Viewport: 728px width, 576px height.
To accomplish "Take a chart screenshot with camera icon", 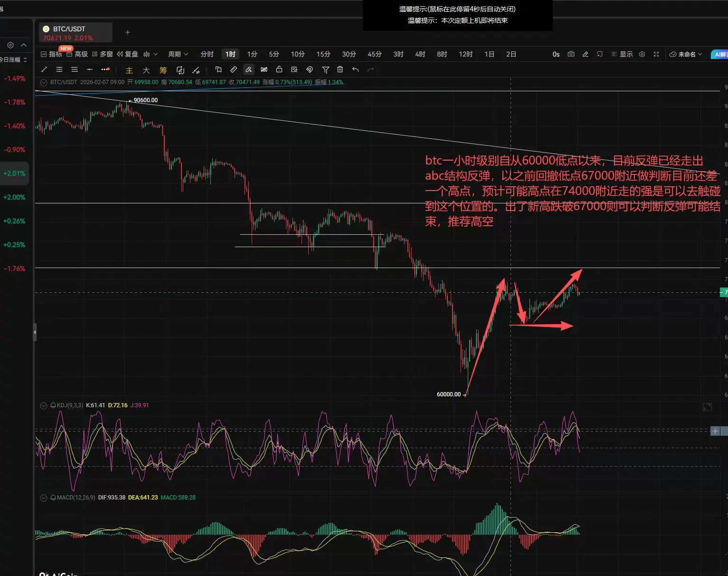I will tap(571, 54).
